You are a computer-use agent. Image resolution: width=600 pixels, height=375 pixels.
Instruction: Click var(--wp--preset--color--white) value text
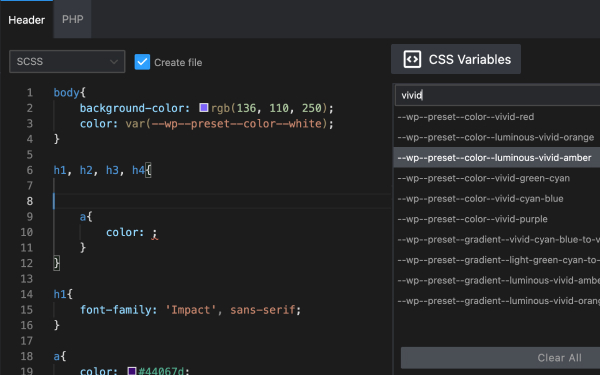(227, 124)
